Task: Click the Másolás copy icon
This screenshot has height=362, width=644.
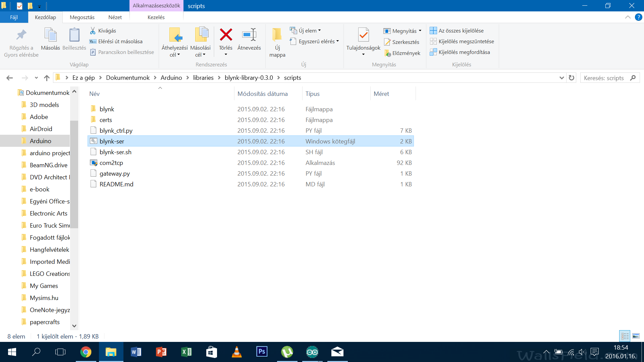Action: pos(50,35)
